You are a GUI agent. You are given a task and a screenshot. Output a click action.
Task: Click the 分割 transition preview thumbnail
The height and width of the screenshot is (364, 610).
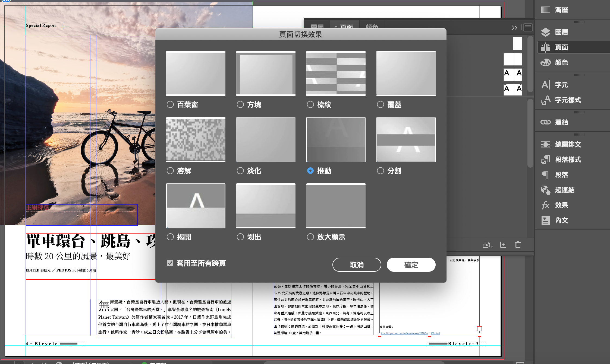click(406, 140)
